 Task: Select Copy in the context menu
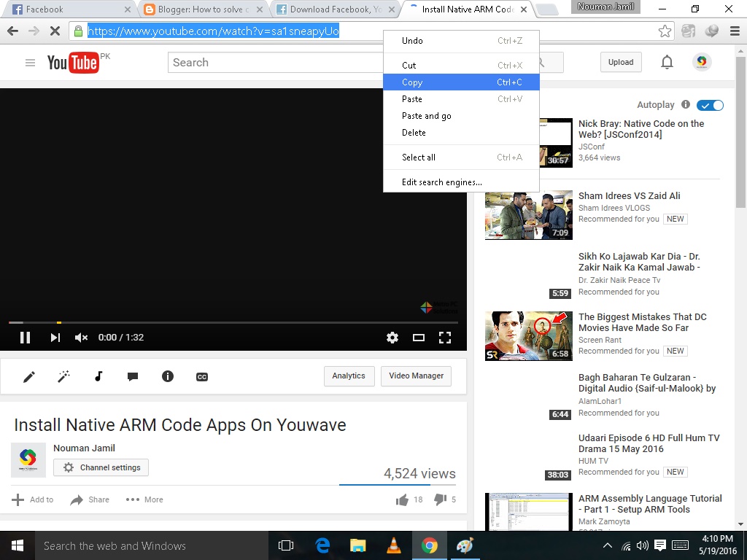pyautogui.click(x=461, y=82)
